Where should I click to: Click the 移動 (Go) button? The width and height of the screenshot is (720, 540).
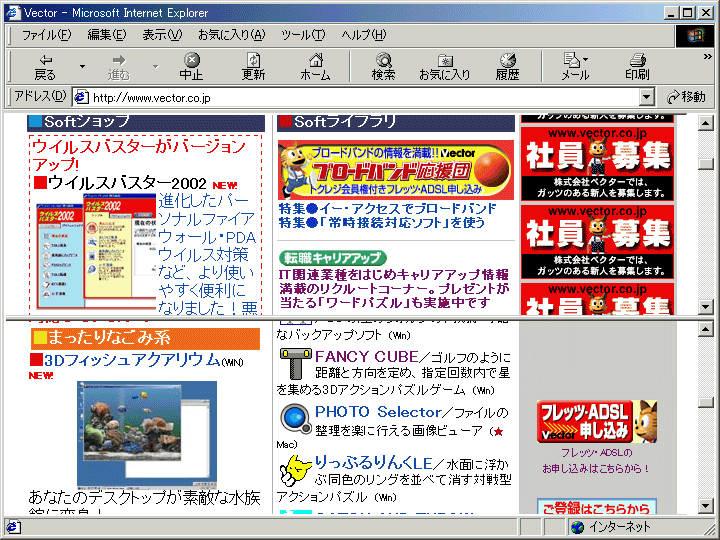click(x=686, y=97)
